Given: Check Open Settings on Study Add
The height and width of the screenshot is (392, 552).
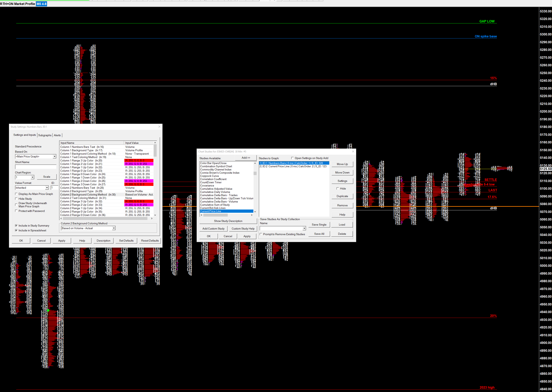Looking at the screenshot, I should 292,158.
